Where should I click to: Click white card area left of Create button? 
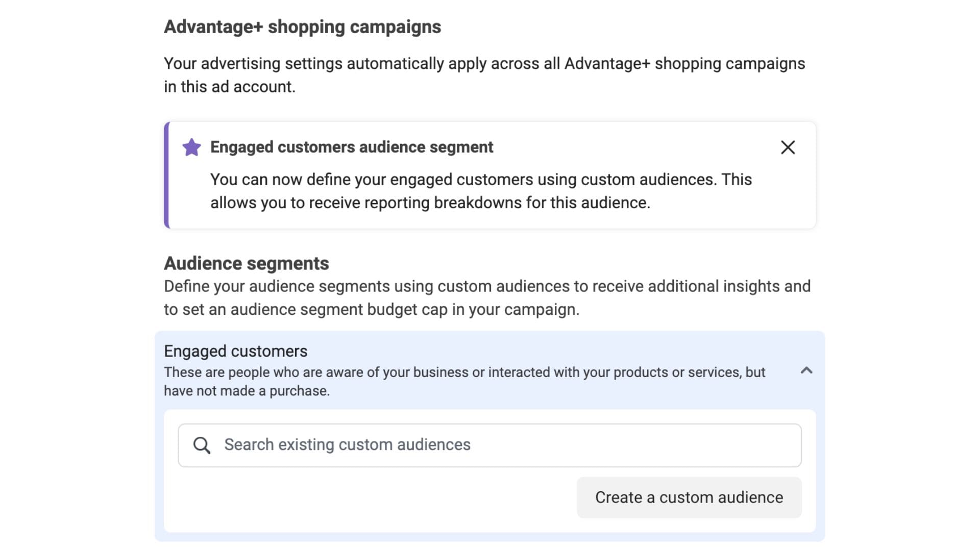[373, 498]
